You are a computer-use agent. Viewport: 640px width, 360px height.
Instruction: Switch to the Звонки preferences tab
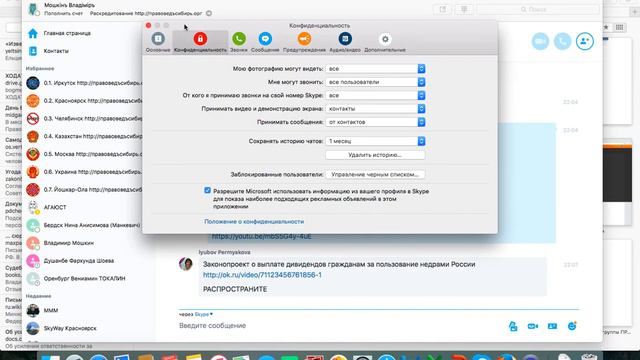pyautogui.click(x=239, y=42)
